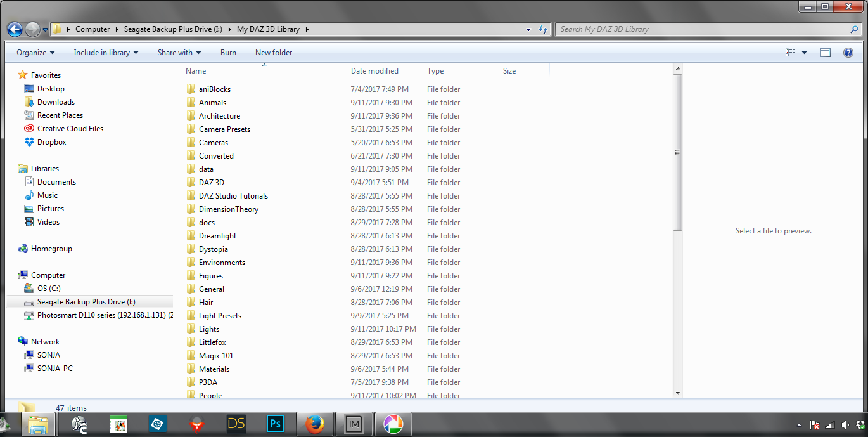The height and width of the screenshot is (437, 868).
Task: Select the DAZ Studio Tutorials folder
Action: [233, 196]
